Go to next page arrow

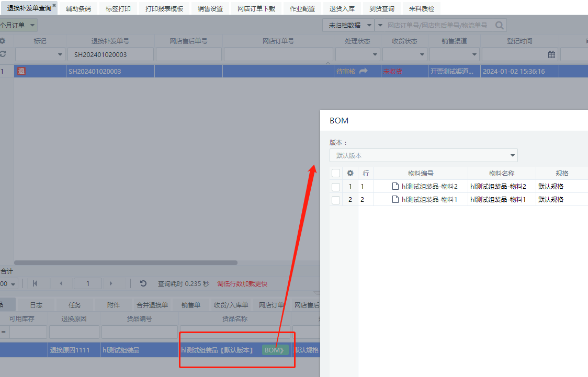(110, 283)
